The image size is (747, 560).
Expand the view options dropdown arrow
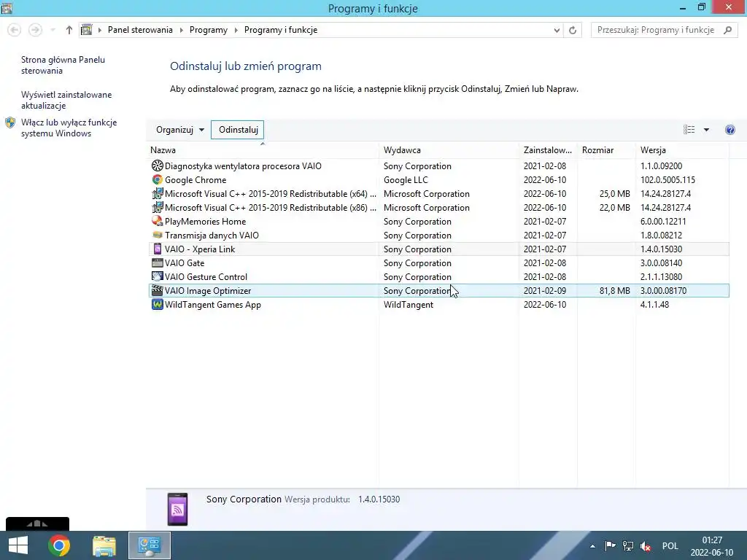[x=706, y=130]
